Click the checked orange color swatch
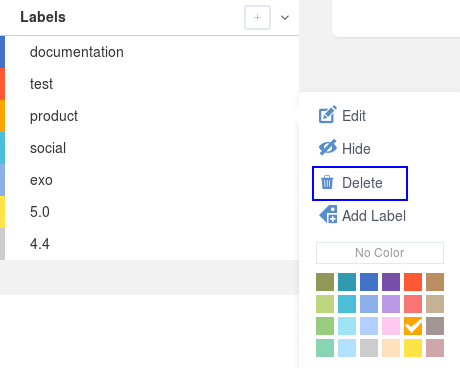 [413, 326]
